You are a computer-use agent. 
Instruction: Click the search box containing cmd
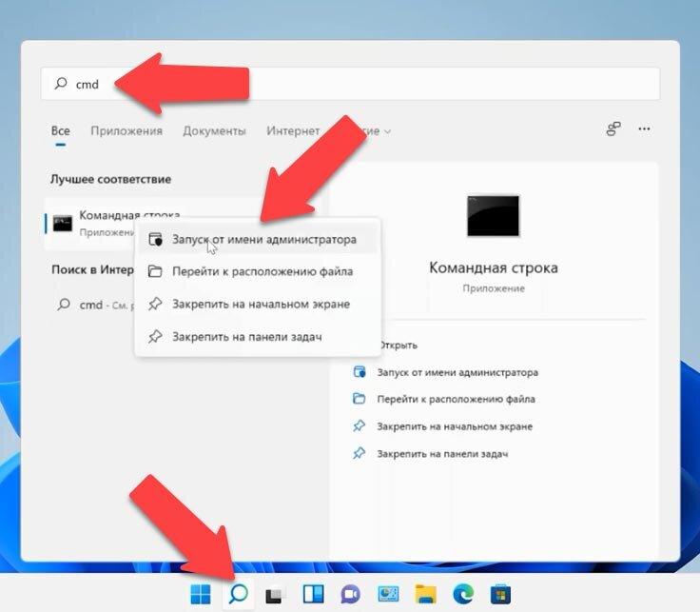[x=350, y=84]
